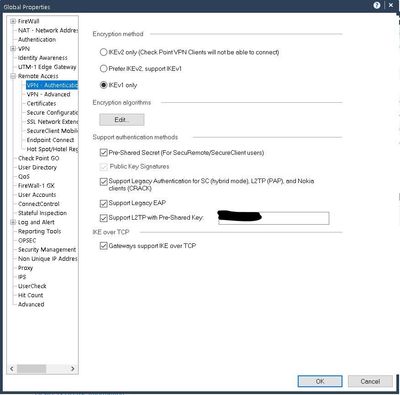This screenshot has height=395, width=400.
Task: Open Certificates under Remote Access
Action: (x=41, y=103)
